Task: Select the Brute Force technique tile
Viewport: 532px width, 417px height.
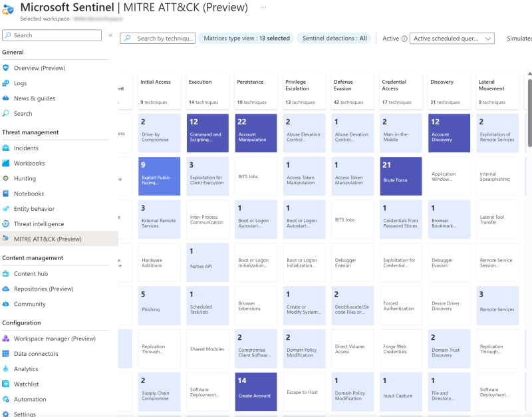Action: 400,176
